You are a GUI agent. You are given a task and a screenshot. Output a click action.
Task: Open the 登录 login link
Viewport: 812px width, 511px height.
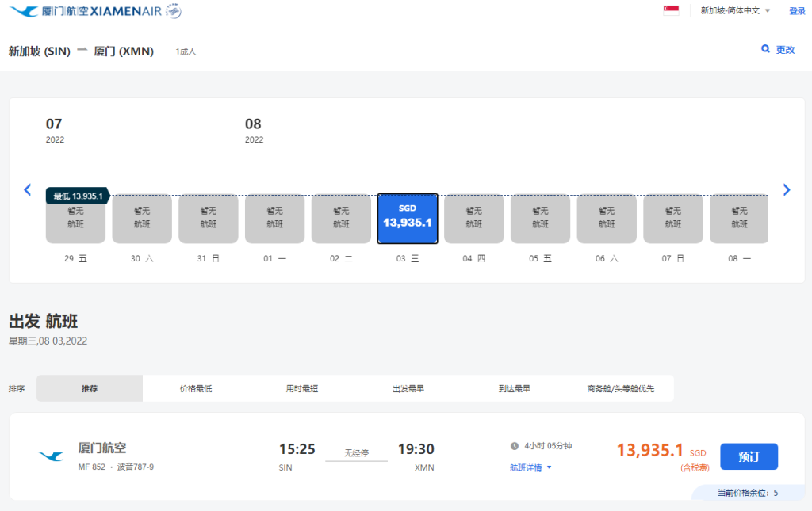pos(796,11)
